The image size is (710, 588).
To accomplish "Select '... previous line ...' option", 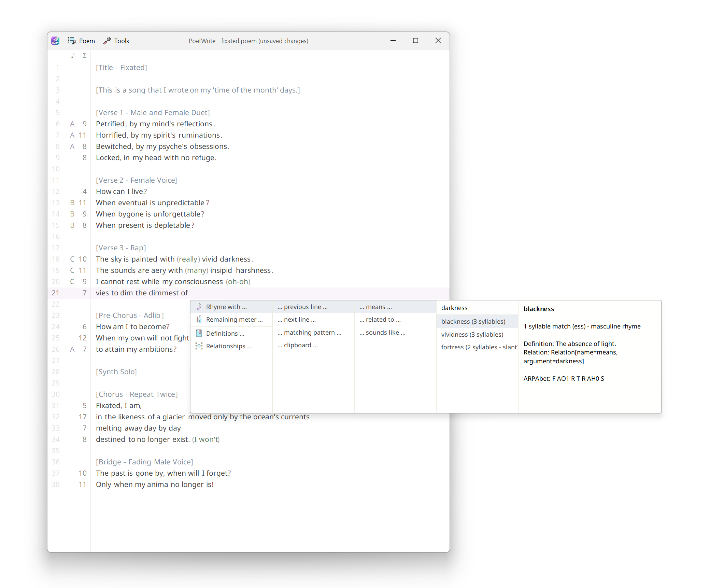I will coord(313,307).
